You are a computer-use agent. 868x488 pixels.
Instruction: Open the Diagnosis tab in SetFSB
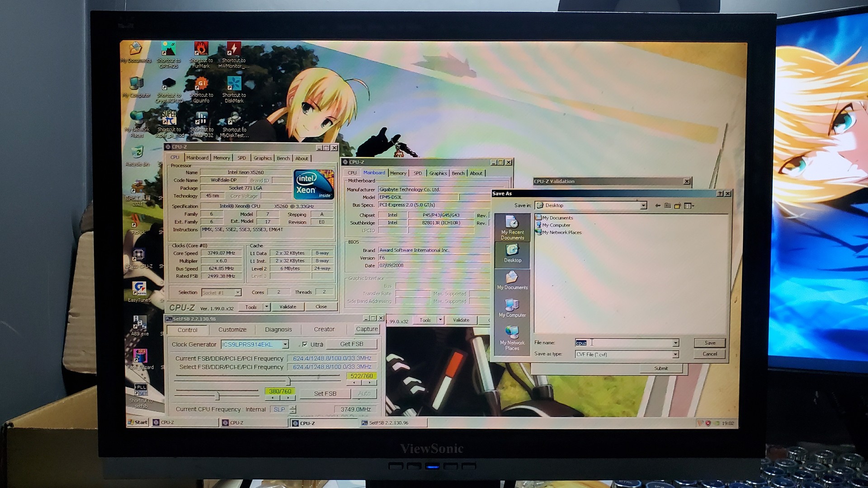[278, 330]
